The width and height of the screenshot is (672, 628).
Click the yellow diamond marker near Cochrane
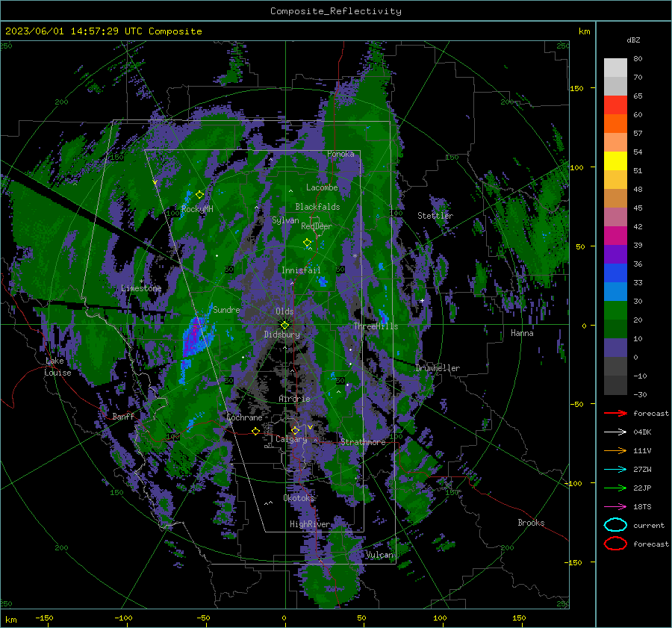(255, 431)
